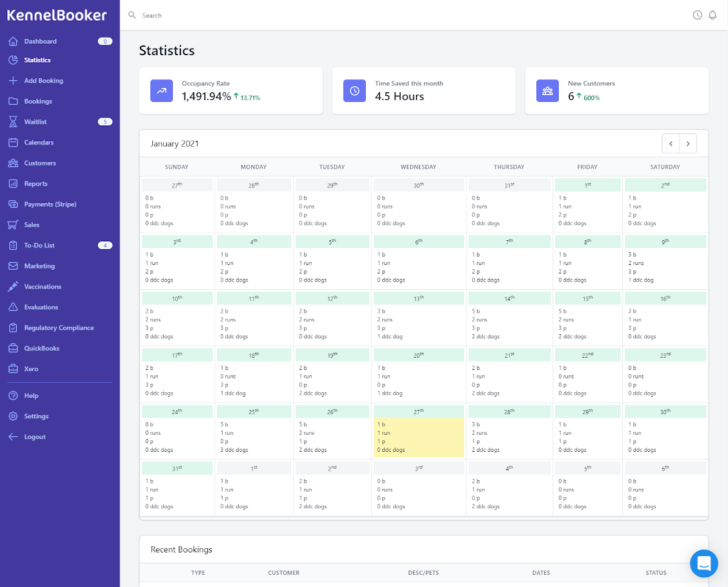The image size is (728, 587).
Task: Click the 4.5 Hours time saved value
Action: pyautogui.click(x=399, y=96)
